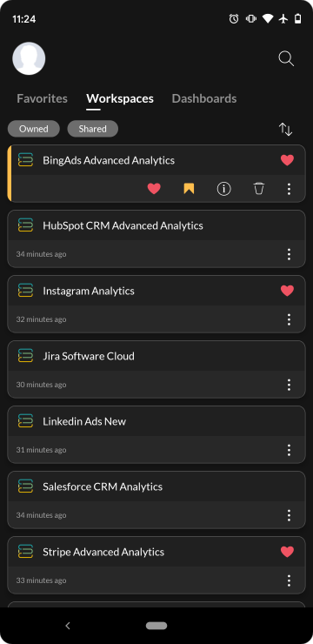Switch to the Dashboards tab
Viewport: 313px width, 644px height.
tap(204, 98)
